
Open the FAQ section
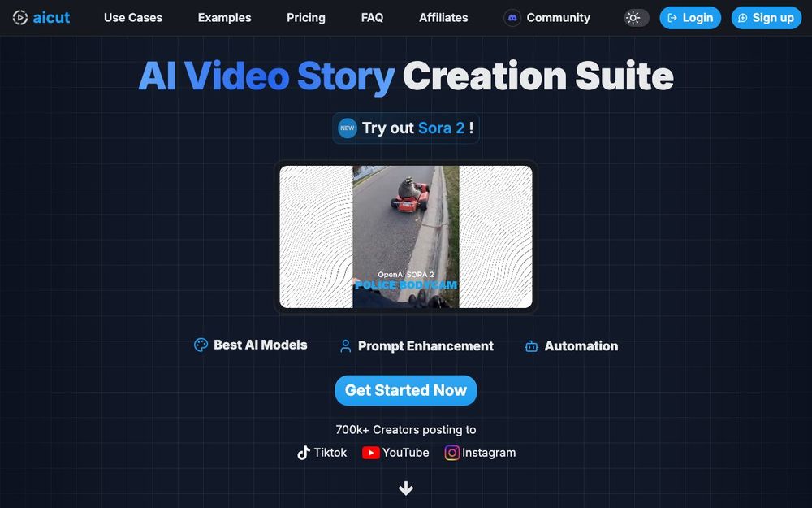click(x=372, y=17)
